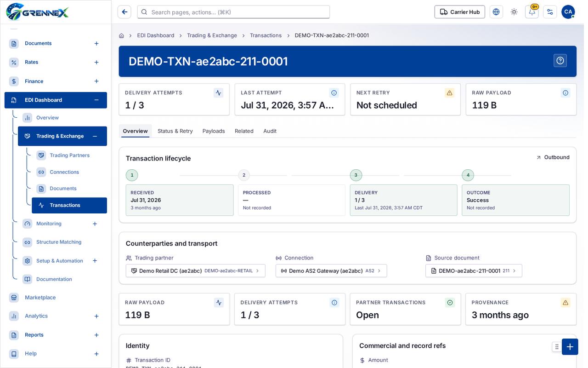Expand the Rates sidebar section
The height and width of the screenshot is (368, 588).
tap(96, 63)
